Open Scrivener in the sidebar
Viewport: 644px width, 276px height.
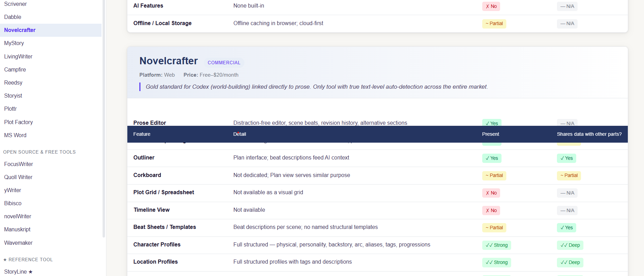(x=15, y=4)
